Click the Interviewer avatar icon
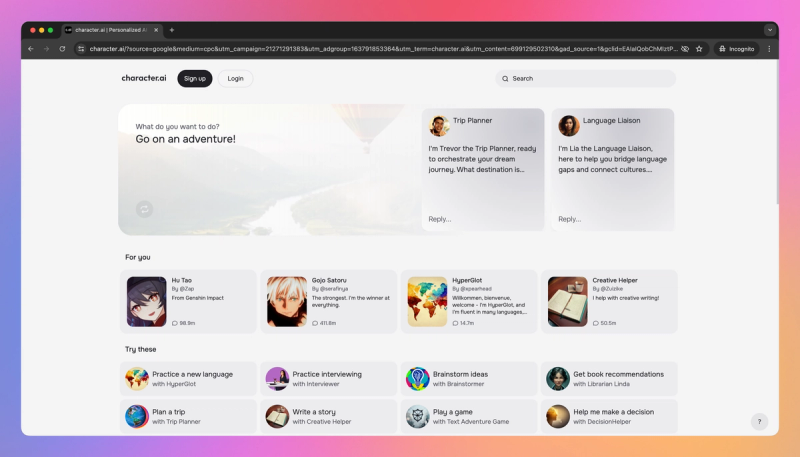Image resolution: width=800 pixels, height=457 pixels. coord(277,379)
